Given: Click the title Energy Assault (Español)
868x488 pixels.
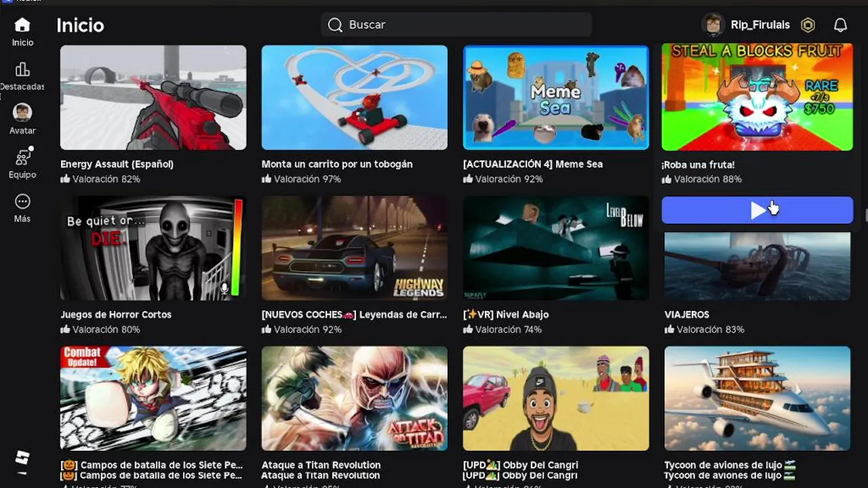Looking at the screenshot, I should coord(117,164).
